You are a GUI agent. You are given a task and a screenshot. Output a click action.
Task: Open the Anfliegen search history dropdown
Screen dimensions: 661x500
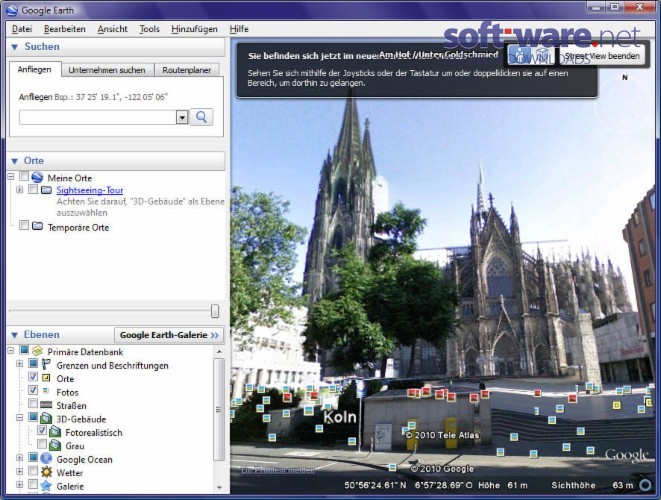click(x=182, y=117)
